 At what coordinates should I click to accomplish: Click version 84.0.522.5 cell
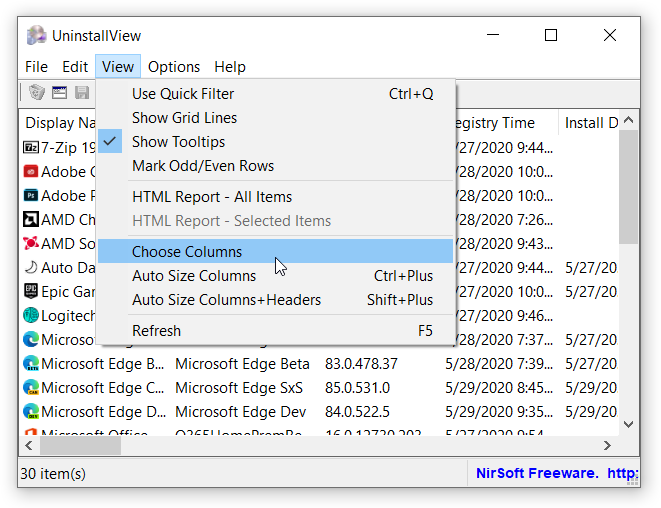[x=357, y=412]
